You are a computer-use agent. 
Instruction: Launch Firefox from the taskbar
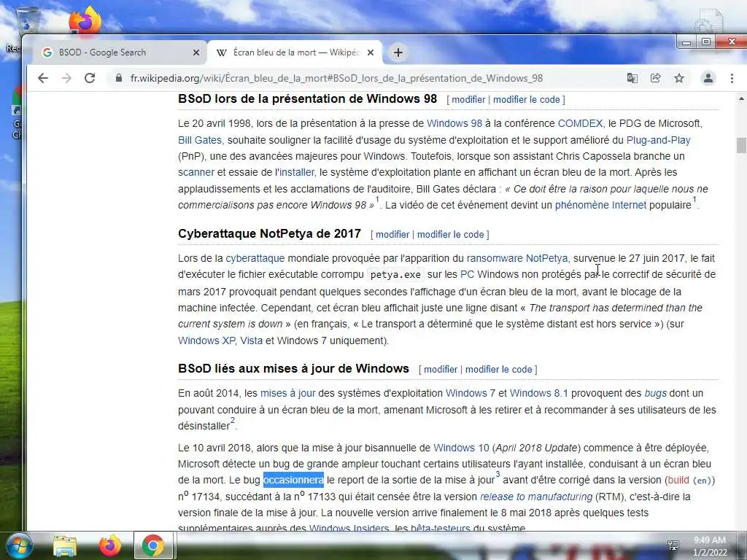coord(110,545)
